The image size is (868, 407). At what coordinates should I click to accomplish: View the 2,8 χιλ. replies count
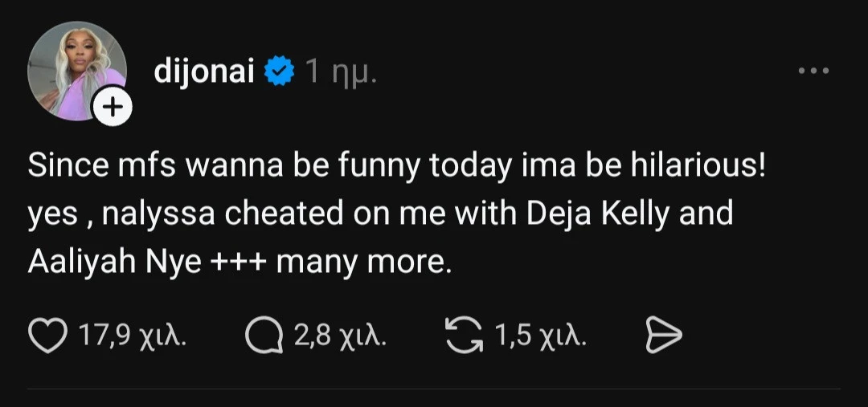coord(340,336)
